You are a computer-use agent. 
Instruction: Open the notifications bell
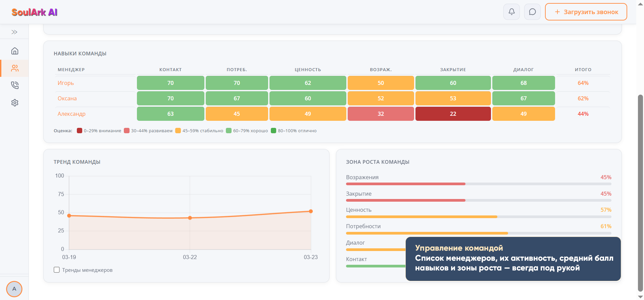point(511,12)
